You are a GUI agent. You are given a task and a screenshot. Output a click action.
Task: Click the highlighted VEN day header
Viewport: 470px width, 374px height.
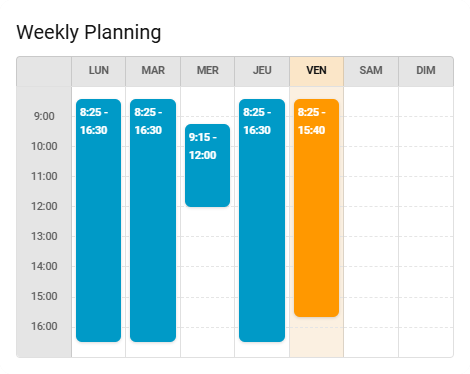tap(316, 71)
